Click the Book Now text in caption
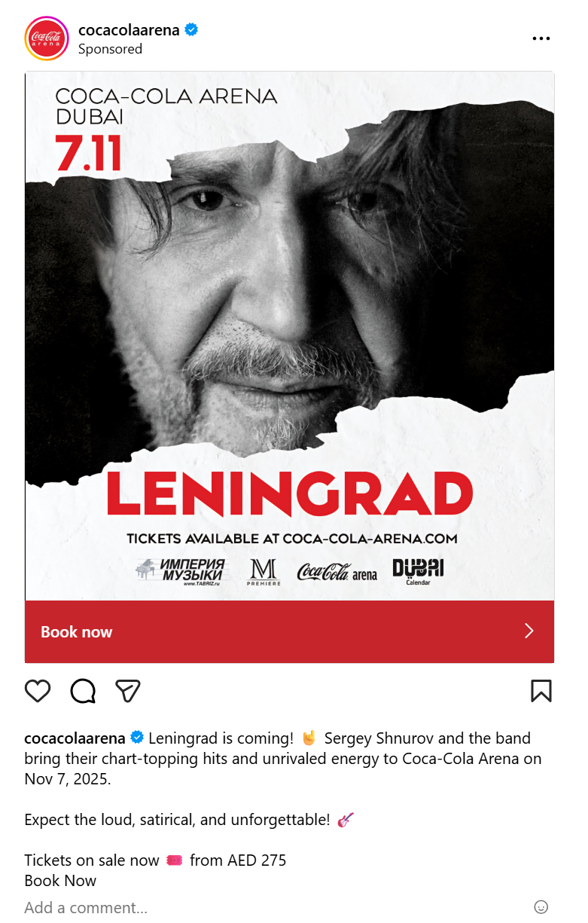This screenshot has height=923, width=588. pyautogui.click(x=60, y=881)
